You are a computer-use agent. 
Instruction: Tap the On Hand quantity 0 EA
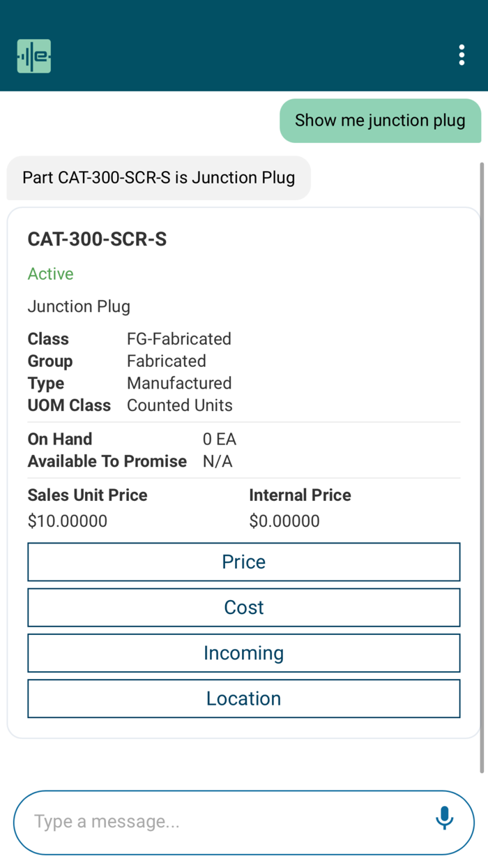point(220,440)
